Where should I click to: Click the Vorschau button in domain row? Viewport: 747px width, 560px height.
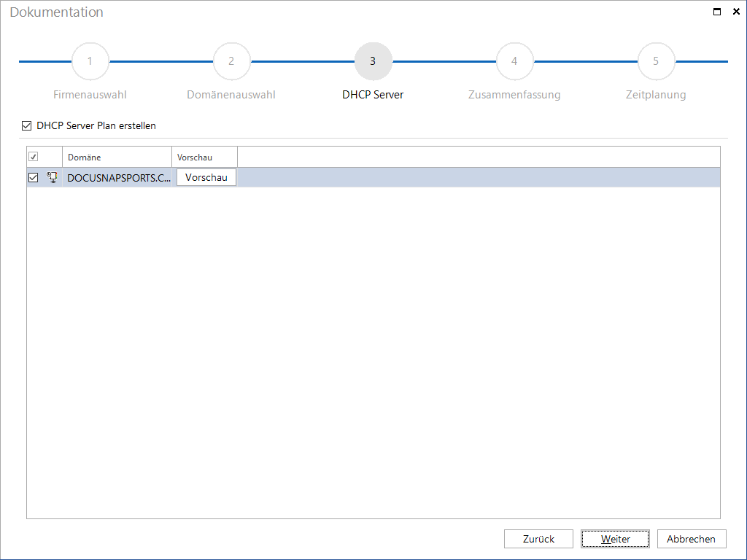pyautogui.click(x=206, y=178)
